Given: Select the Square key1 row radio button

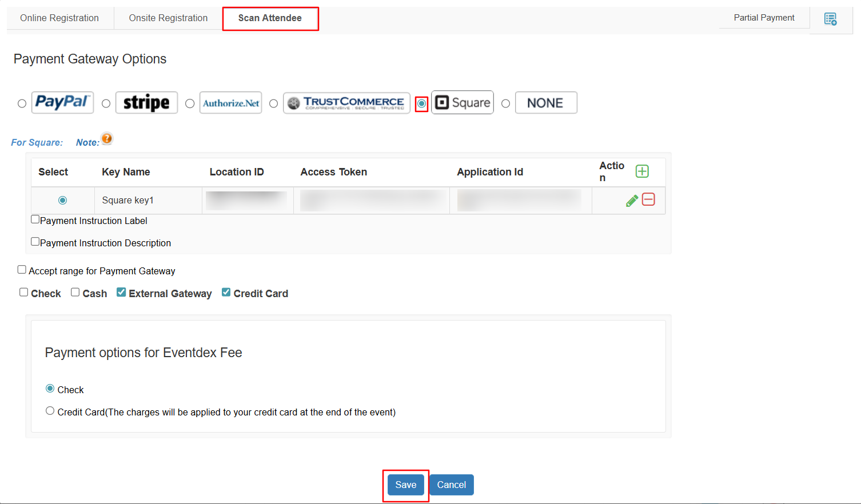Looking at the screenshot, I should coord(62,200).
